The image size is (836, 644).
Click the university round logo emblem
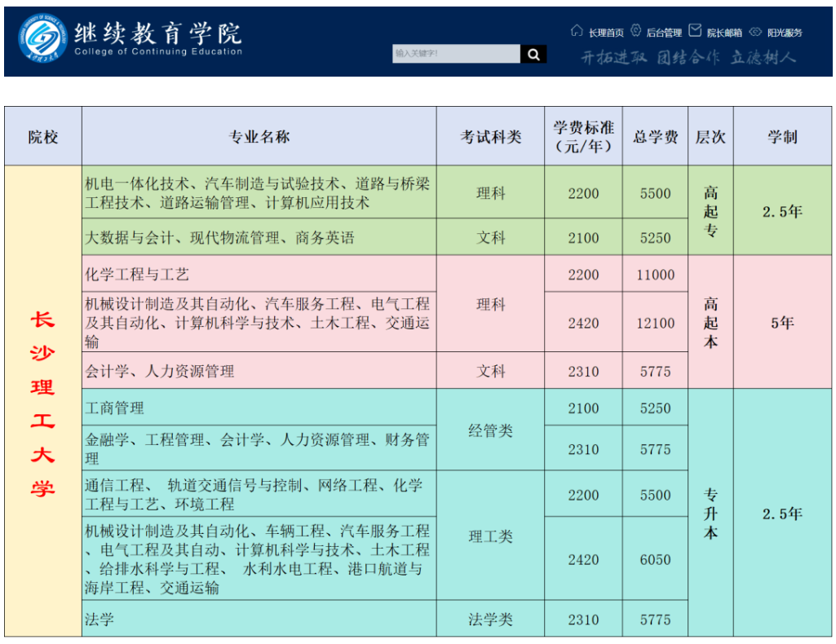point(42,37)
